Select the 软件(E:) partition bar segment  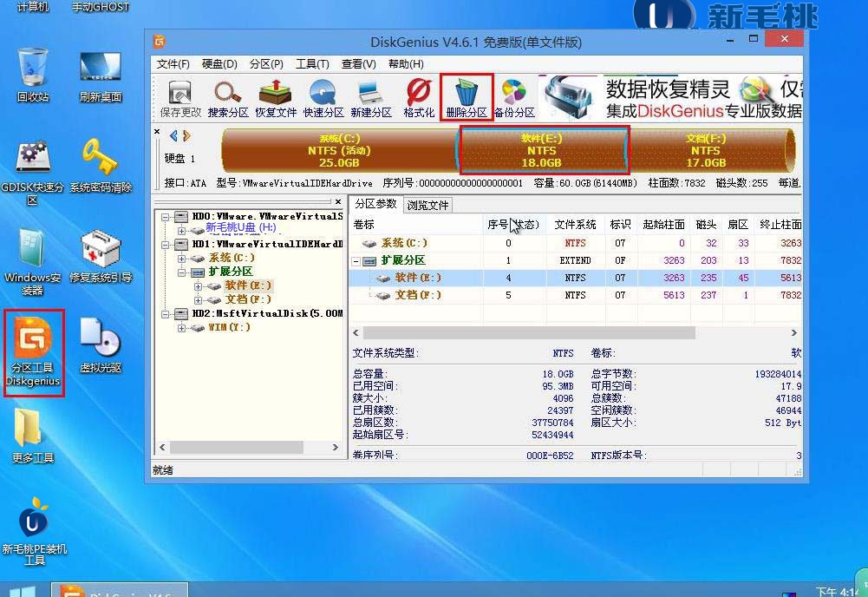[x=541, y=150]
